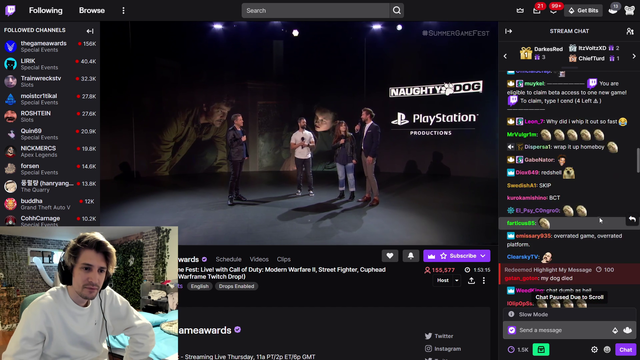Open chat settings gear

pyautogui.click(x=594, y=350)
